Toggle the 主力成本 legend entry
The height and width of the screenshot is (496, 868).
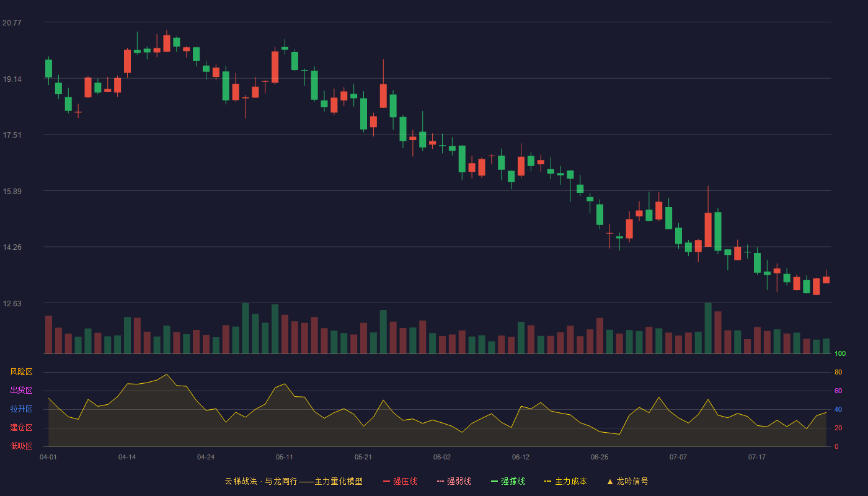[565, 481]
